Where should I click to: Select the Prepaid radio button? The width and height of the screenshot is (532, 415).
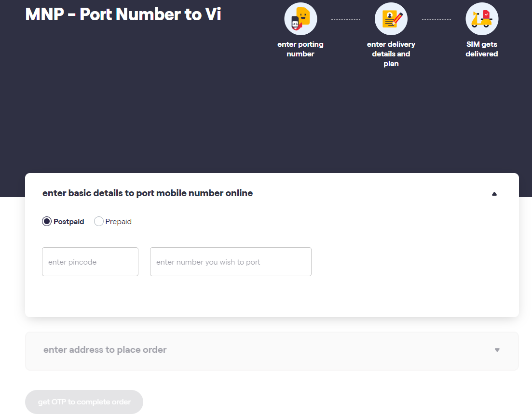[x=99, y=221]
